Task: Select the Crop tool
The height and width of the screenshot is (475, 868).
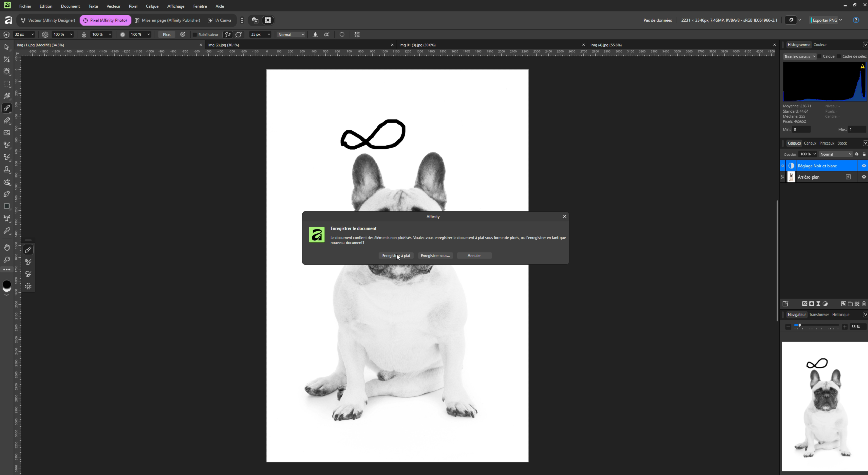Action: (7, 59)
